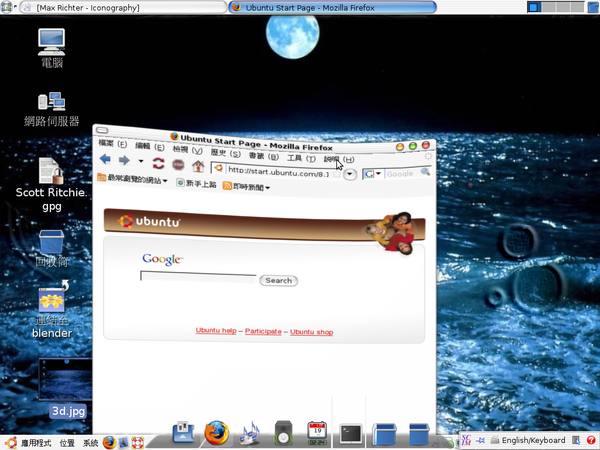Click the address bar URL start.ubuntu.com
Screen dimensions: 600x450
(278, 172)
